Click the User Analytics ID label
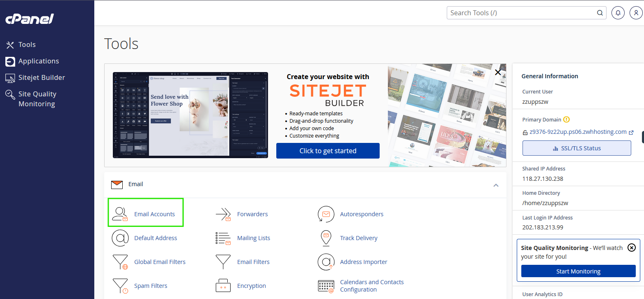Viewport: 644px width, 299px height. click(542, 294)
